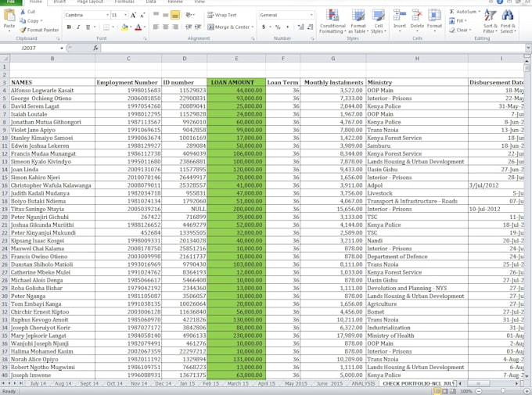Increase font size with grow font icon
This screenshot has height=395, width=532.
[134, 15]
